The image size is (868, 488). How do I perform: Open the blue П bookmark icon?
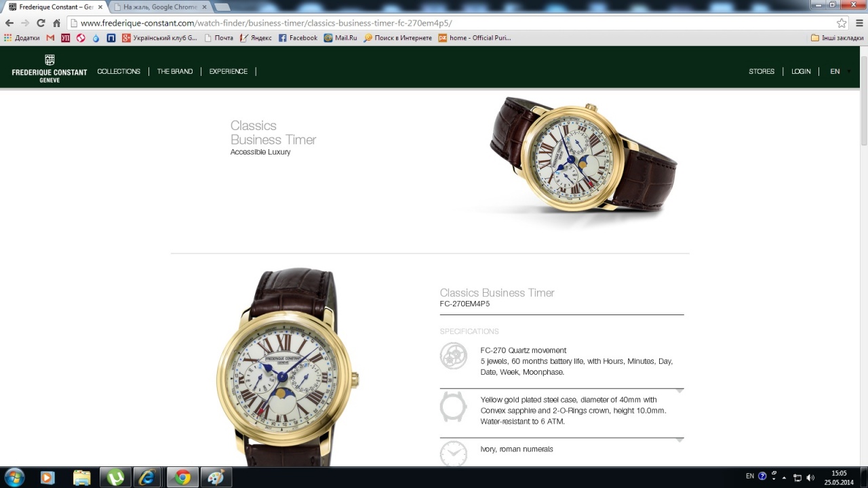coord(111,38)
